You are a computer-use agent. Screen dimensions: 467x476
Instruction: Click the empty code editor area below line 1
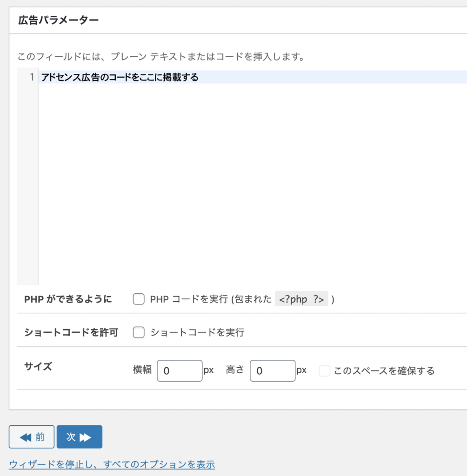[x=253, y=184]
